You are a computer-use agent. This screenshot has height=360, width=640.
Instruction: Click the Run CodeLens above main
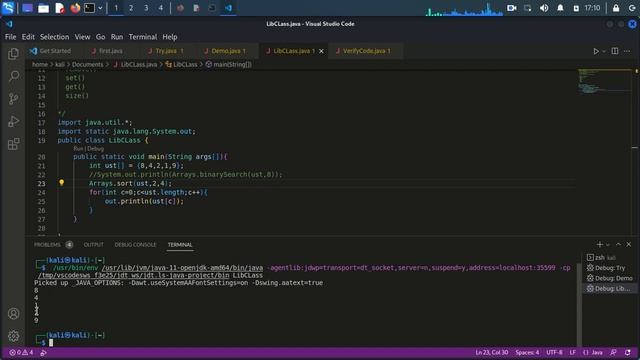pos(78,149)
